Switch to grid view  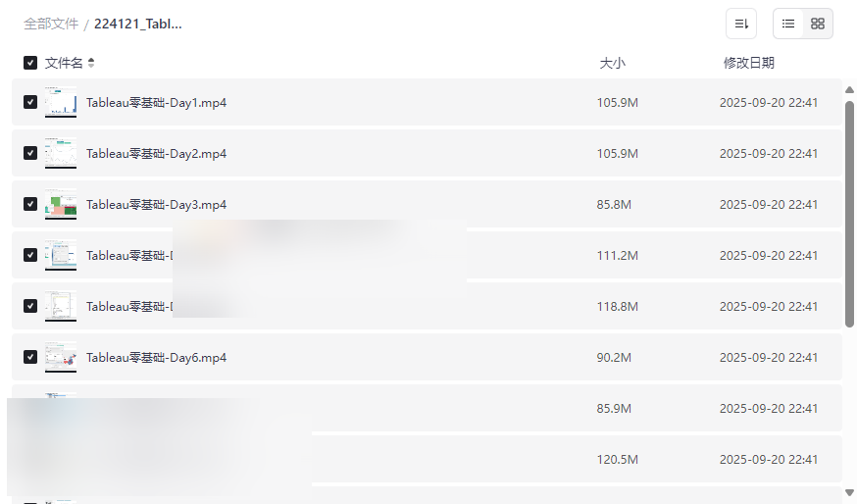[x=818, y=24]
